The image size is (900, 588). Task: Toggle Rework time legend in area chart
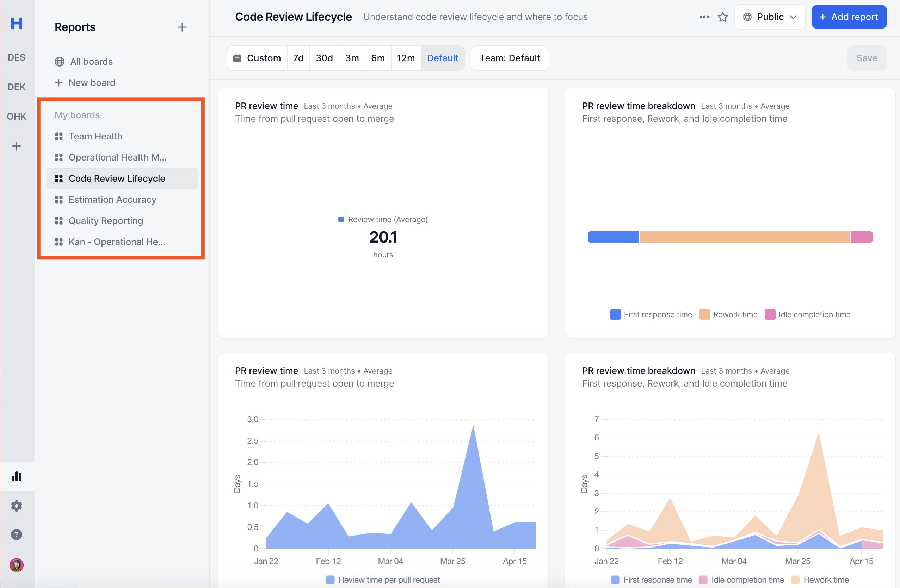coord(820,580)
